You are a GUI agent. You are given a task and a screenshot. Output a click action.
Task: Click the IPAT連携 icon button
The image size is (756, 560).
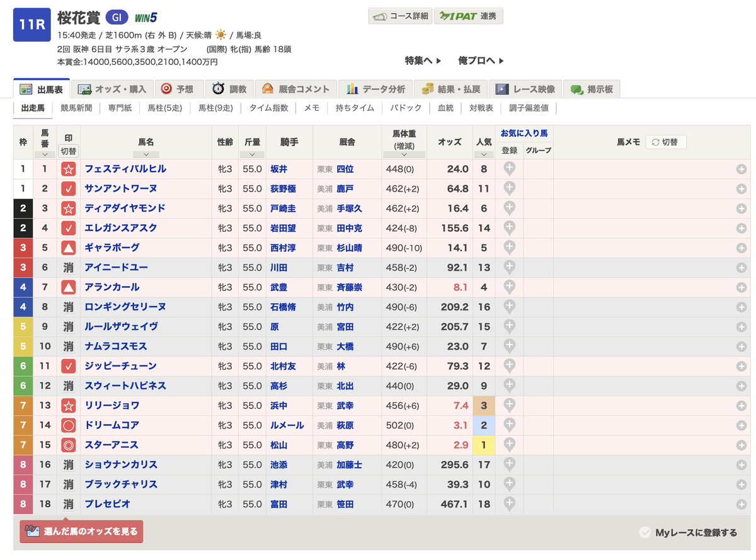(x=469, y=16)
